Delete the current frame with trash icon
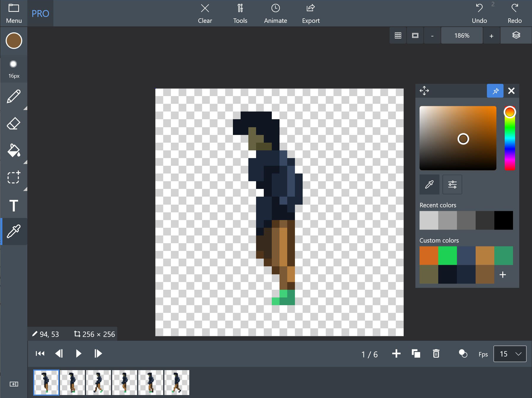This screenshot has width=532, height=398. tap(436, 354)
